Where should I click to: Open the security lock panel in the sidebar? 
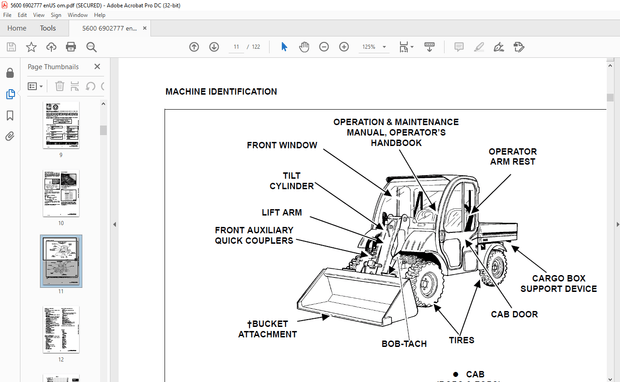coord(10,73)
